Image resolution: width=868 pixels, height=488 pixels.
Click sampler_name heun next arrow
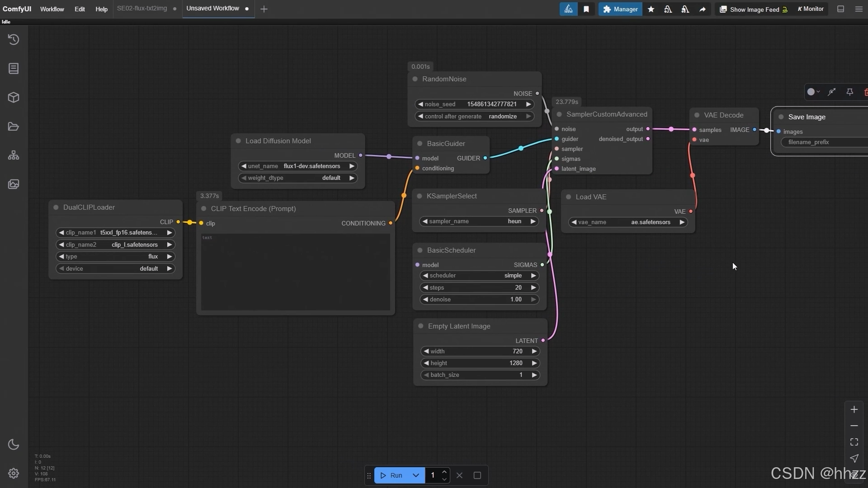tap(533, 221)
